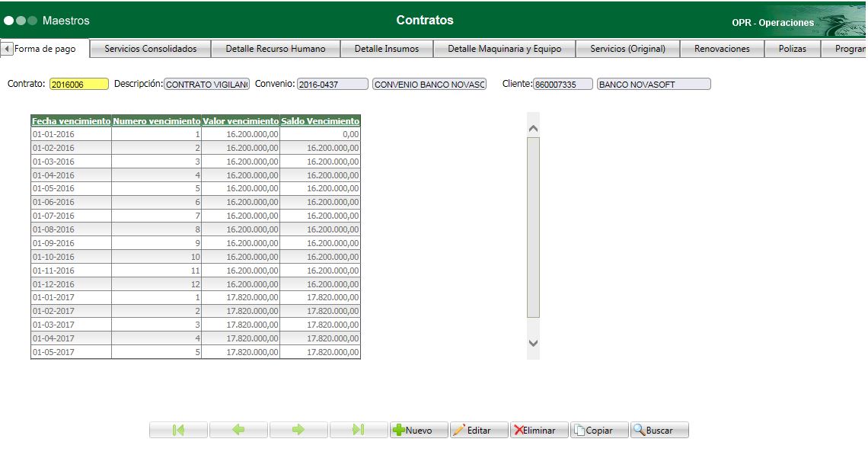Click Numero vencimiento cell 10
This screenshot has height=458, width=868.
157,257
